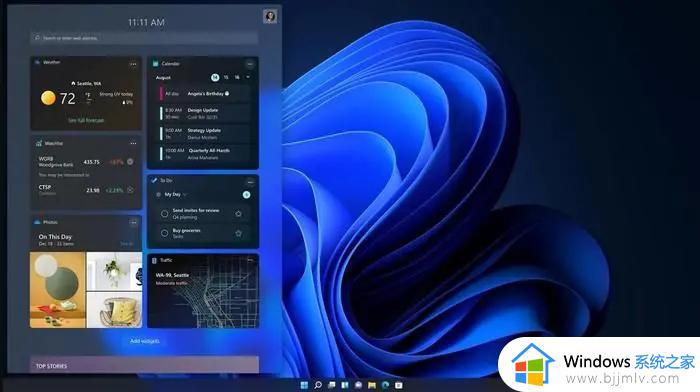700x392 pixels.
Task: Open the Weather widget more options menu
Action: (x=133, y=64)
